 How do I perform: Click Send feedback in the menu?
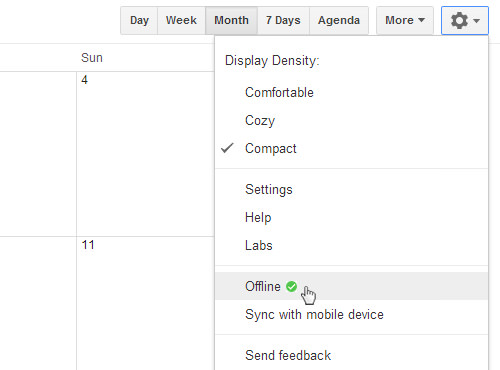tap(352, 355)
